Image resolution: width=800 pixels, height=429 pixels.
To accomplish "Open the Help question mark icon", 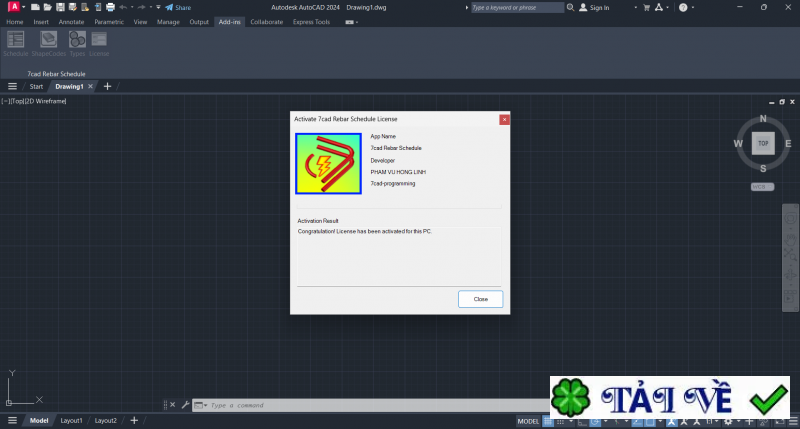I will click(683, 7).
